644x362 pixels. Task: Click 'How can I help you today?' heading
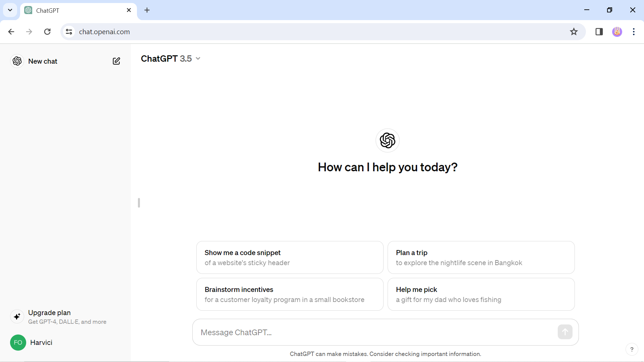[x=388, y=167]
